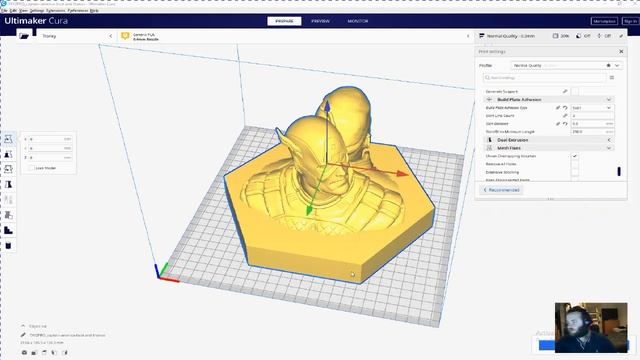Viewport: 640px width, 360px height.
Task: Click the adhesion Off icon in settings summary
Action: pos(599,36)
